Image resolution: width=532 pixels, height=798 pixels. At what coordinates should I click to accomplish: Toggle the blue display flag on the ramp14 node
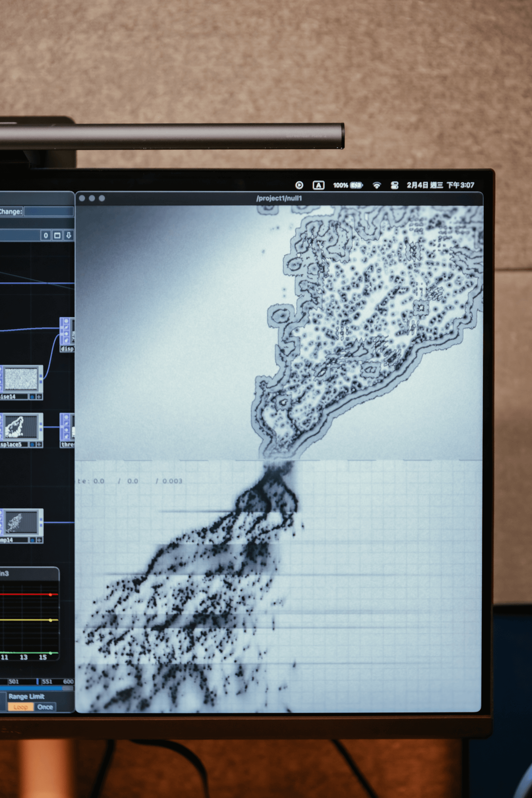tap(32, 540)
